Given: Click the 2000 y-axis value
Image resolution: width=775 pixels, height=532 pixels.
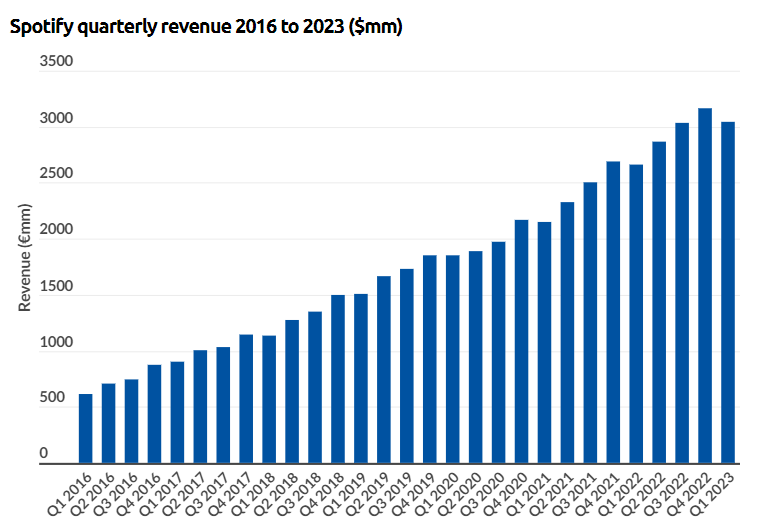Looking at the screenshot, I should point(56,229).
